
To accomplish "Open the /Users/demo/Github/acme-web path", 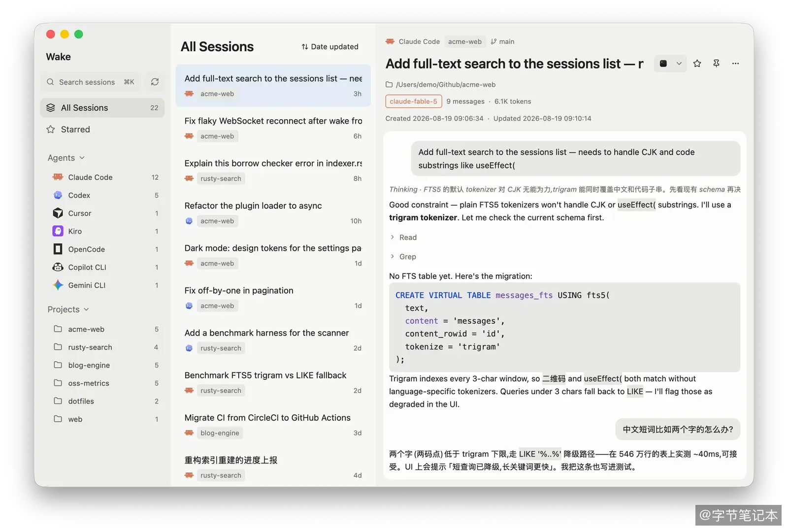I will pyautogui.click(x=446, y=84).
